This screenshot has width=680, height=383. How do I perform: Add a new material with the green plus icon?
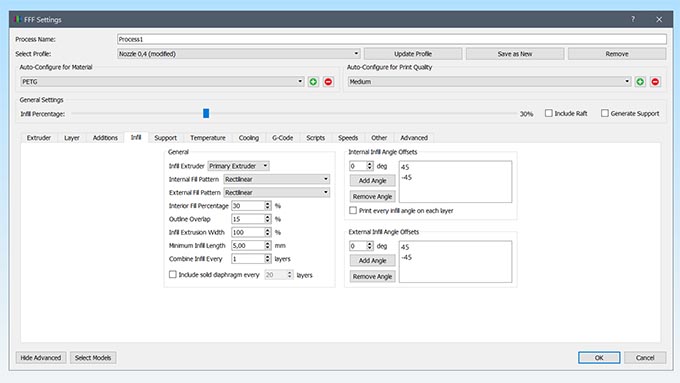point(313,82)
